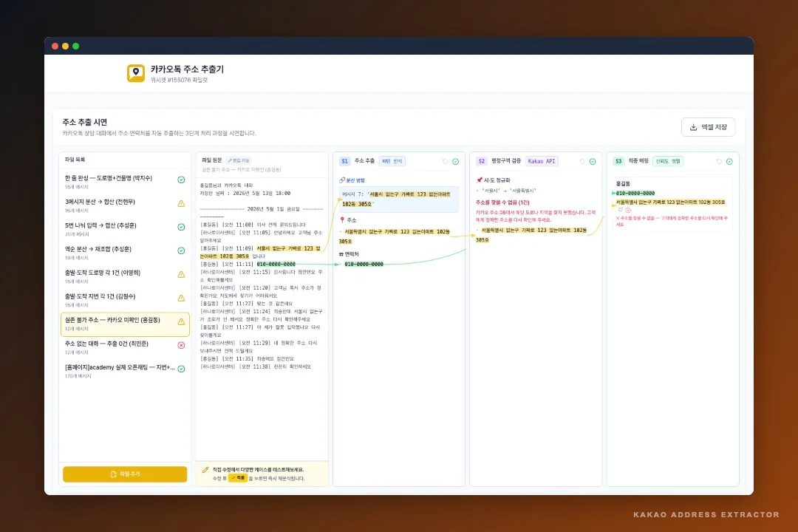Viewport: 798px width, 532px height.
Task: Click the green check icon in the S3 header
Action: (x=729, y=161)
